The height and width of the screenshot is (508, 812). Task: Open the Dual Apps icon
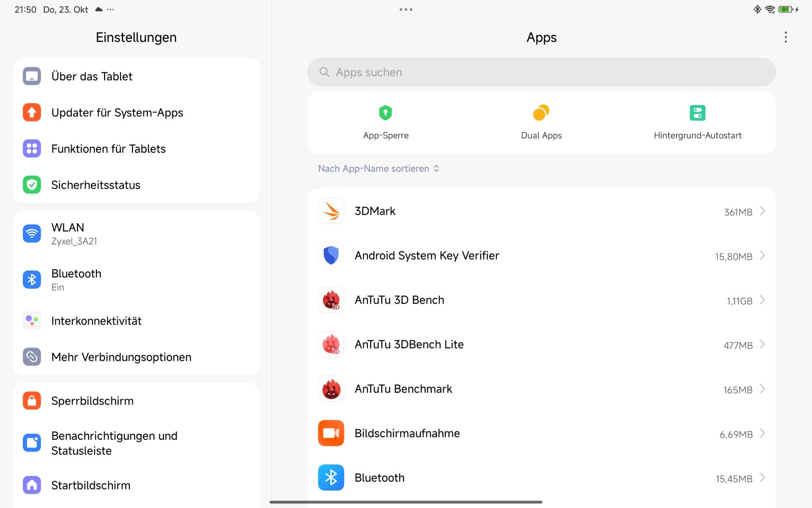pyautogui.click(x=541, y=113)
